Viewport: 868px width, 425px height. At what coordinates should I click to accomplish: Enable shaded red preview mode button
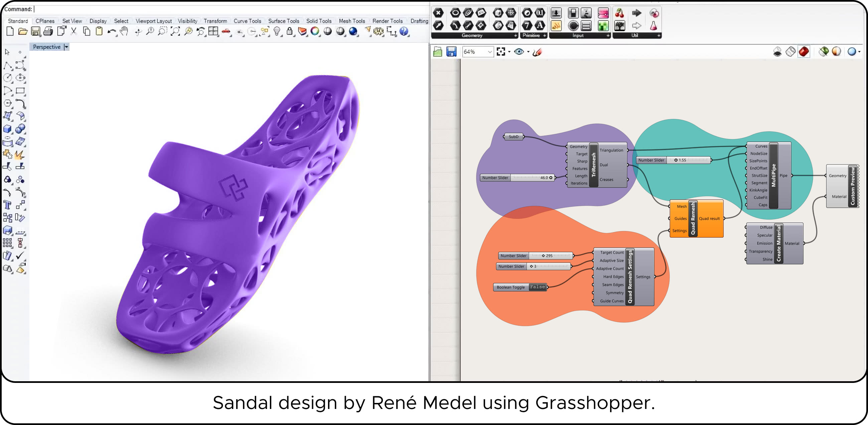click(x=804, y=51)
